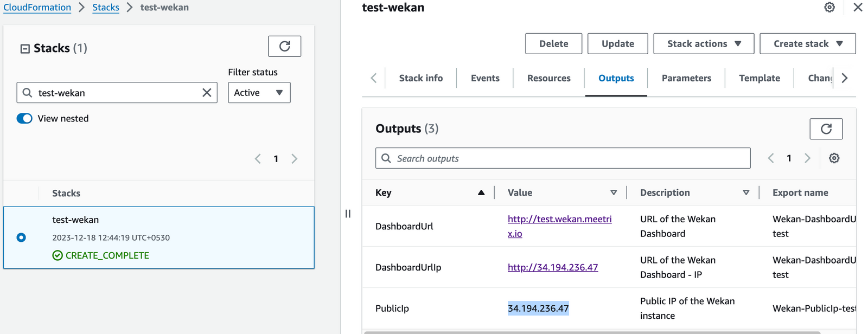Collapse the Stacks panel with the minus icon
Viewport: 868px width, 334px height.
click(x=25, y=49)
